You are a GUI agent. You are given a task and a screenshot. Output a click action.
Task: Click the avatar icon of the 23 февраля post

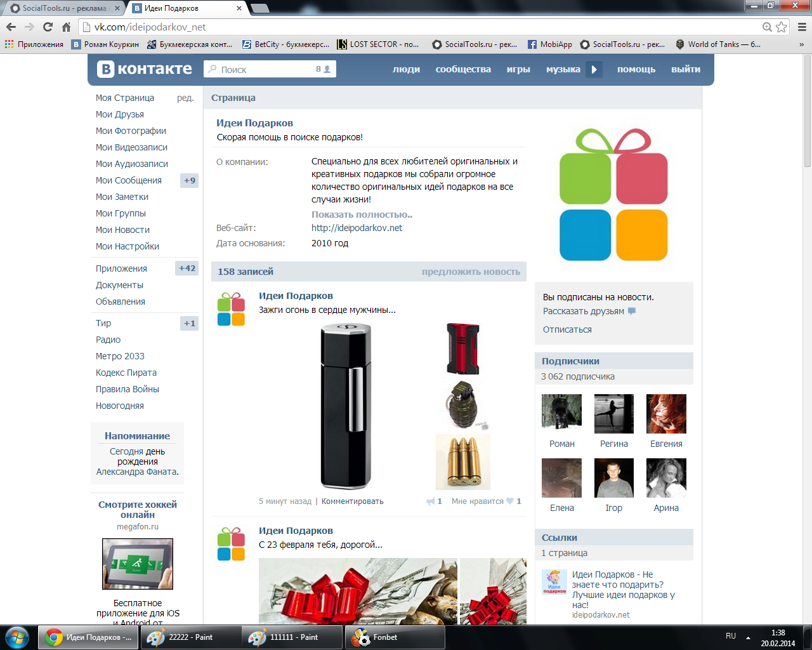point(231,544)
